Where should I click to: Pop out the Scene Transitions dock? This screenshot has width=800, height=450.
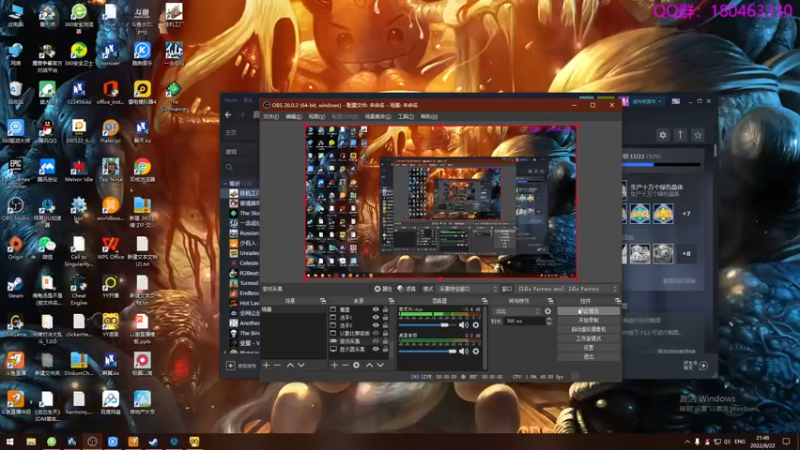pos(550,301)
